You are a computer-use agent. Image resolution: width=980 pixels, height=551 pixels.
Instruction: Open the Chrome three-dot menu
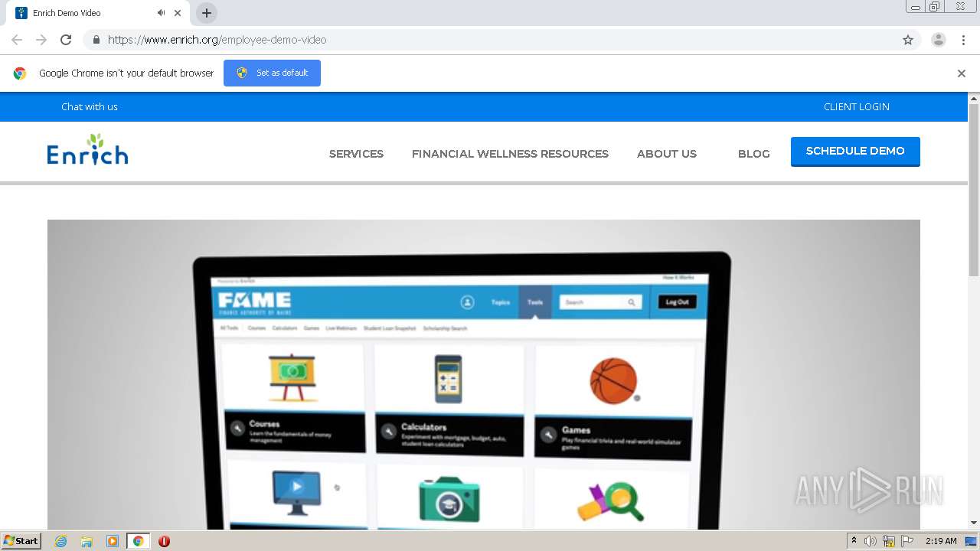click(x=963, y=40)
